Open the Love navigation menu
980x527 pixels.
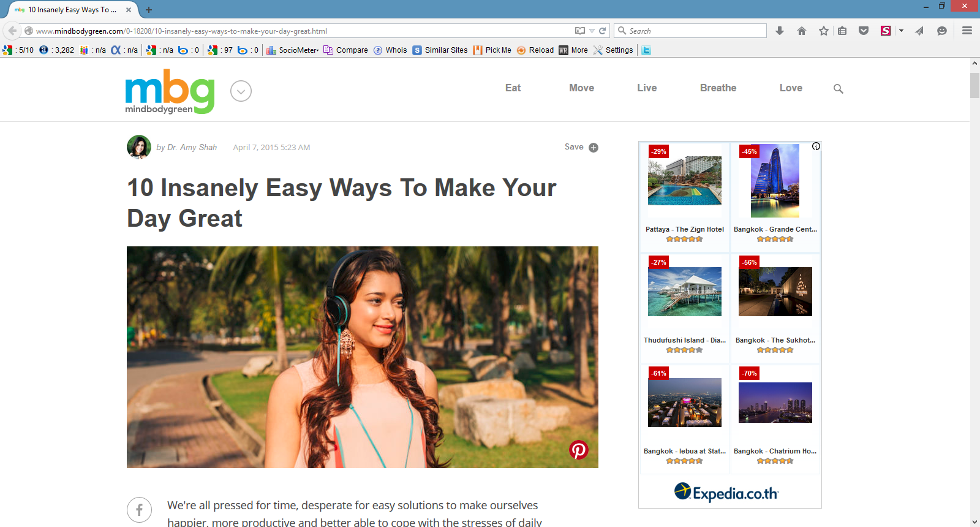[x=791, y=88]
